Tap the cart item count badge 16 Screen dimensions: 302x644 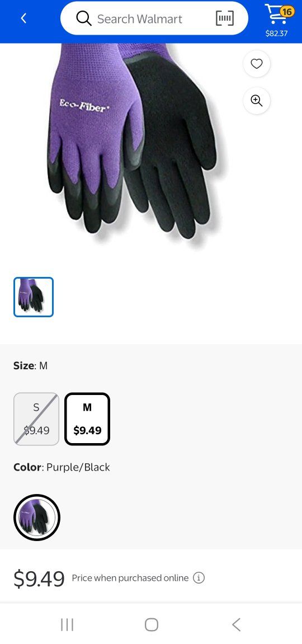pos(287,11)
